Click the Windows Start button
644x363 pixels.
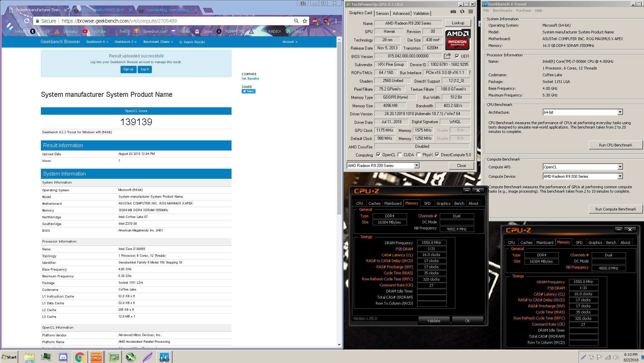[9, 357]
